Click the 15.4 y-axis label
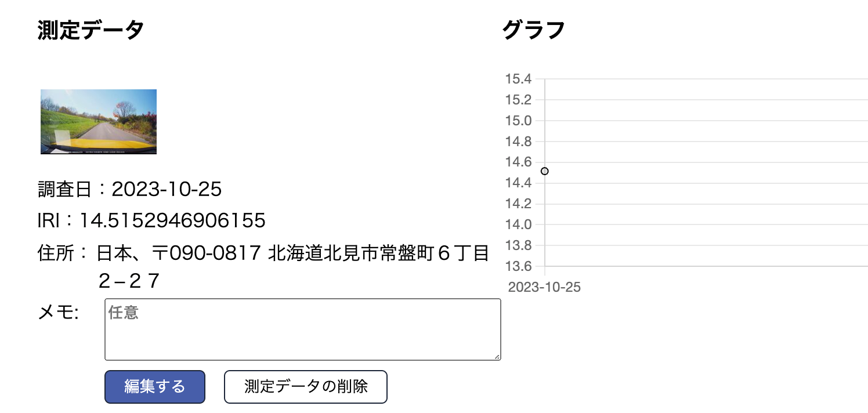 pyautogui.click(x=518, y=79)
